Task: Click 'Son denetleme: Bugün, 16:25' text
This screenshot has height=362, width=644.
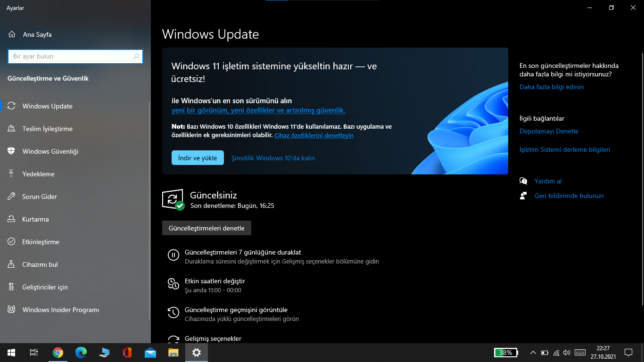Action: [x=232, y=206]
